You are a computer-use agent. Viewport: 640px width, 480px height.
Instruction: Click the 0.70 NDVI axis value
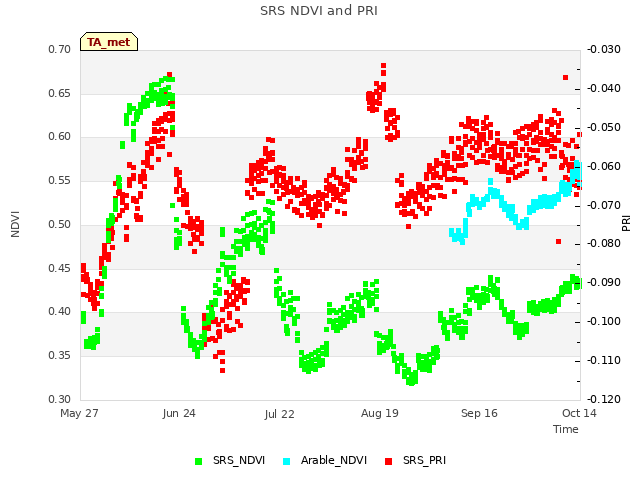click(60, 49)
